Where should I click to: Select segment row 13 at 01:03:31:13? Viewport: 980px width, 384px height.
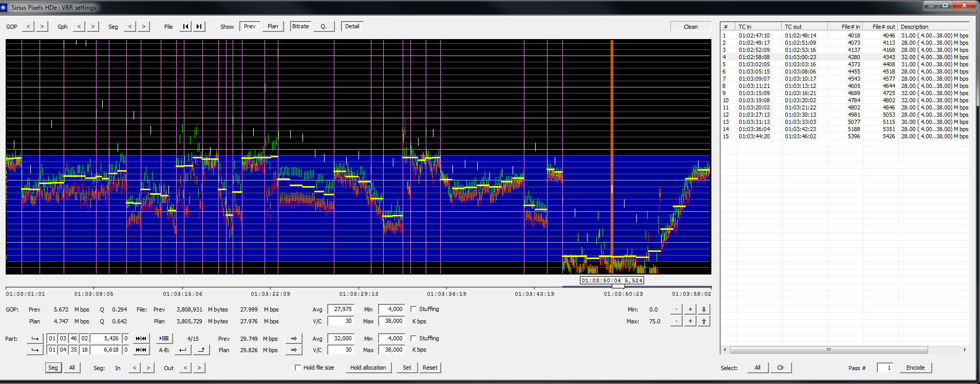click(x=844, y=122)
